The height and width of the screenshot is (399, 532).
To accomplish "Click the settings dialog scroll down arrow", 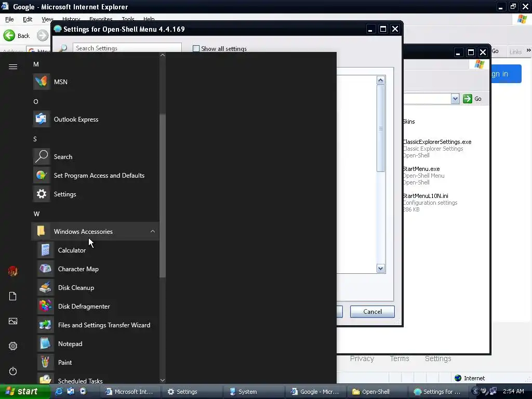I will point(381,269).
